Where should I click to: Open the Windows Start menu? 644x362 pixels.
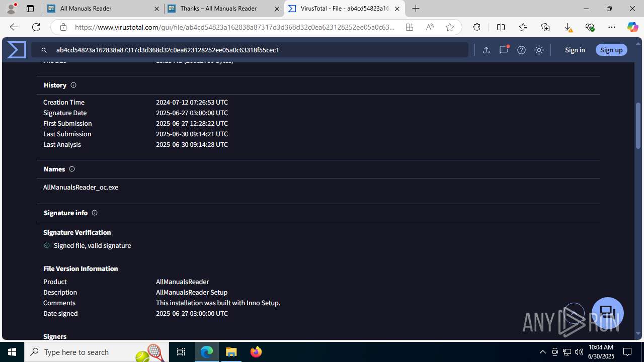12,352
